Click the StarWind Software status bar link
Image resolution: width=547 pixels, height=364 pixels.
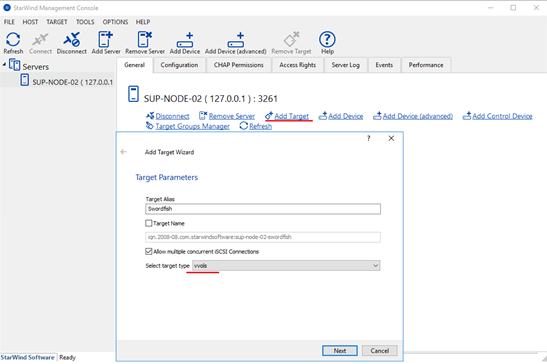[28, 357]
